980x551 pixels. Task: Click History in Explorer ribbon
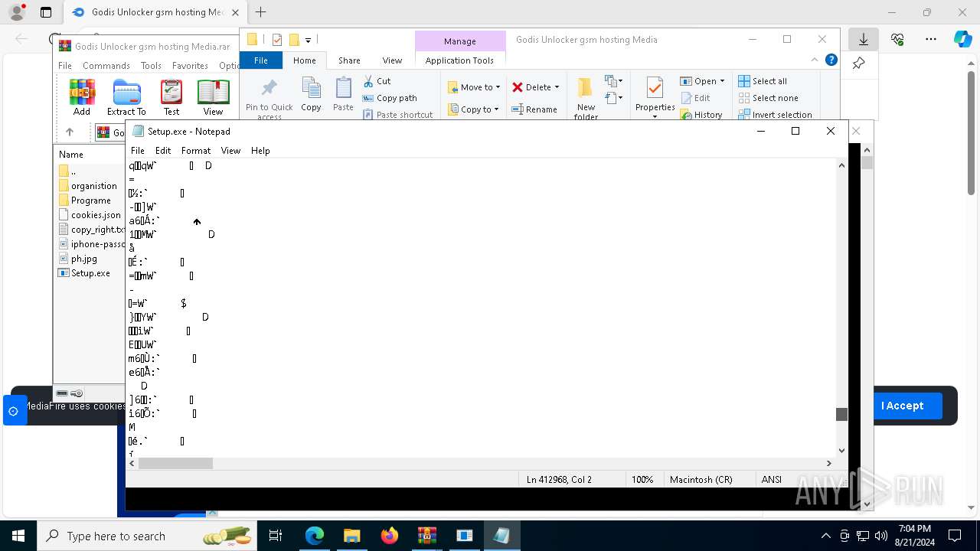click(701, 115)
